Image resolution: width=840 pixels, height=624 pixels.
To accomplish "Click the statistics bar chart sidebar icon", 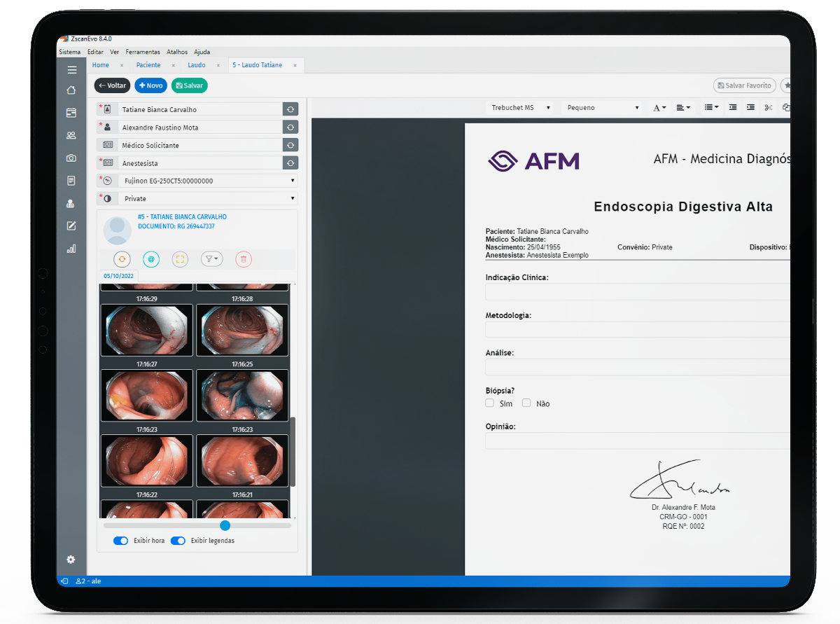I will point(71,249).
